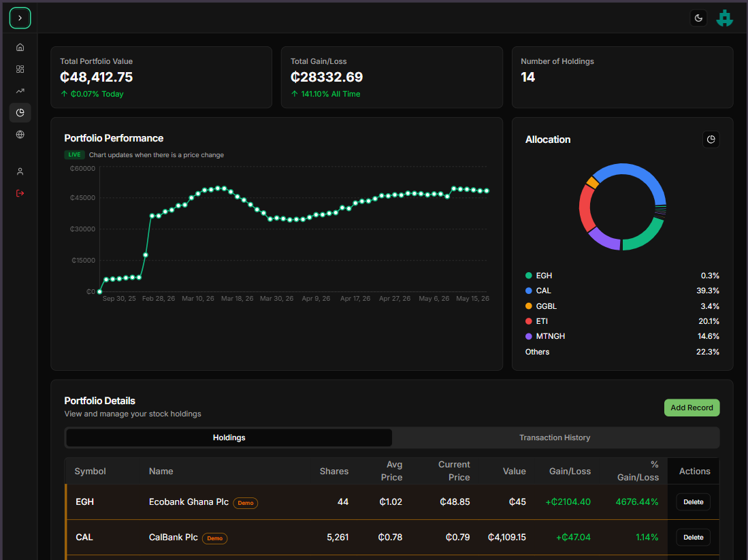Click the first data point at ₵0

99,291
